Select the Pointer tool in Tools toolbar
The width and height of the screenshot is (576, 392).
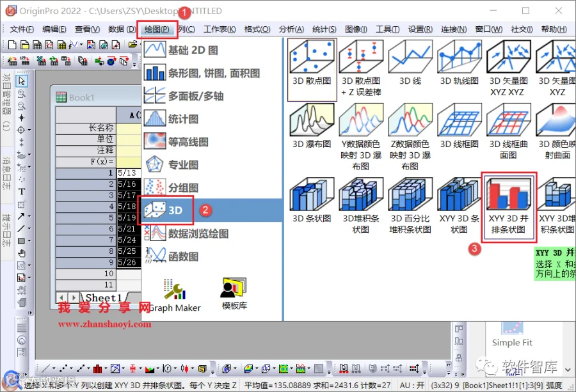click(x=22, y=81)
